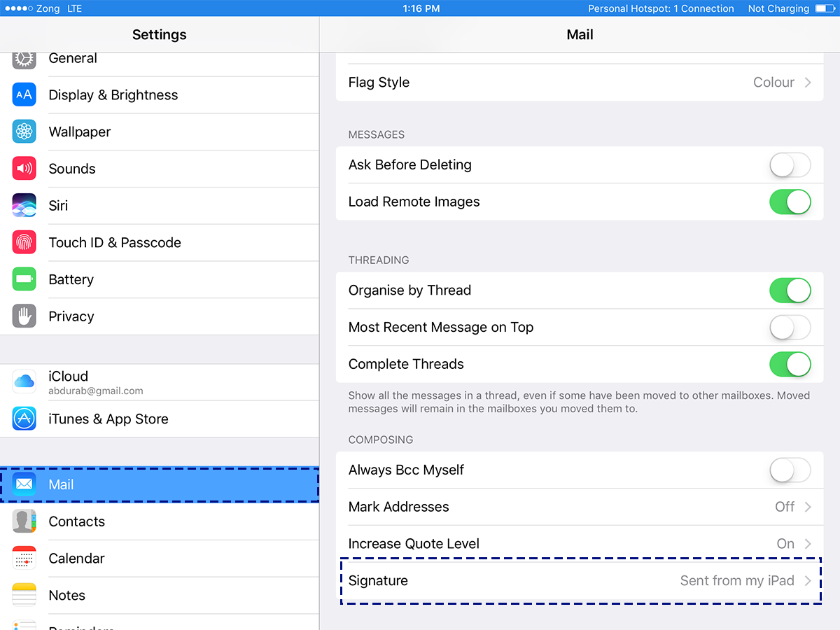This screenshot has height=630, width=840.
Task: Tap the Flag Style label
Action: click(379, 83)
